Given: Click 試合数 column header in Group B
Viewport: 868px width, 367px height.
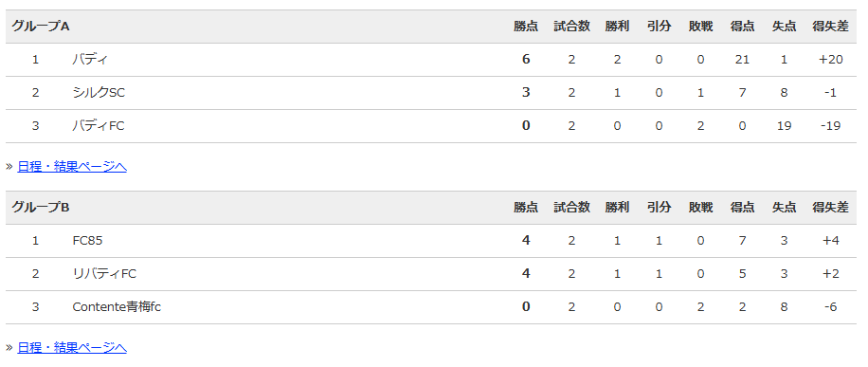Looking at the screenshot, I should pos(571,208).
